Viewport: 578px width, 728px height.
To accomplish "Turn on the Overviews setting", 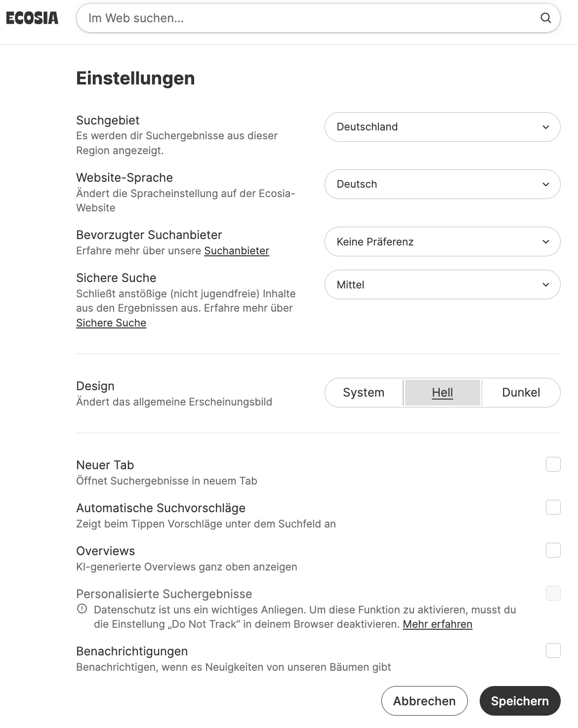I will tap(552, 550).
